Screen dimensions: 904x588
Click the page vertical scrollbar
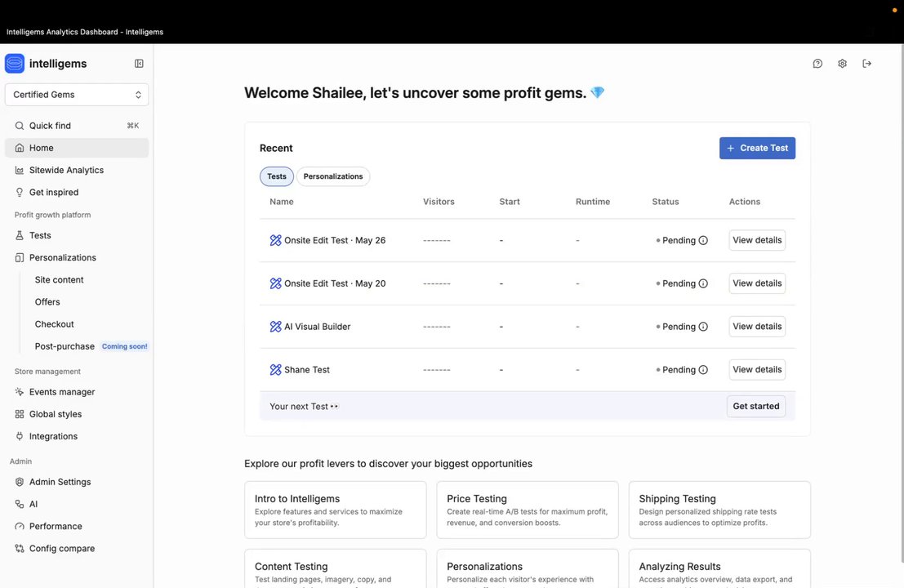[x=902, y=303]
